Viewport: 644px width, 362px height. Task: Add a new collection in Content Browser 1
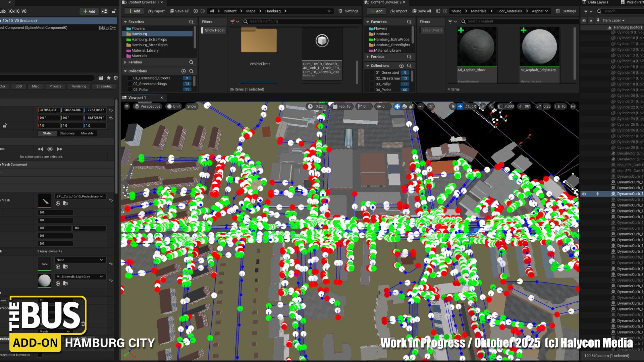coord(183,71)
